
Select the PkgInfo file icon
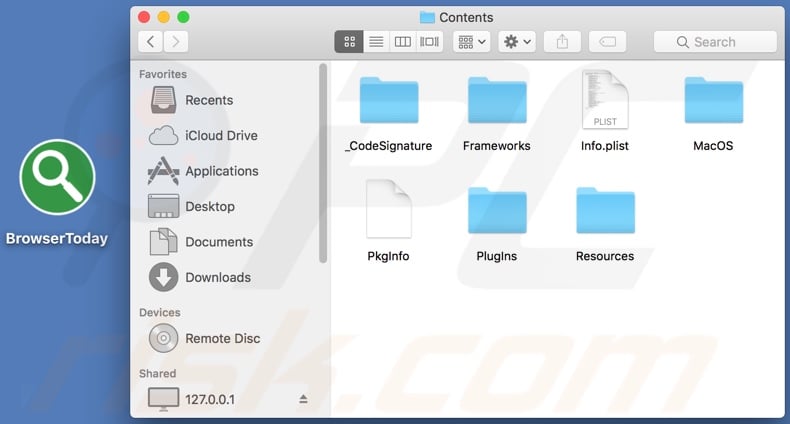coord(389,209)
